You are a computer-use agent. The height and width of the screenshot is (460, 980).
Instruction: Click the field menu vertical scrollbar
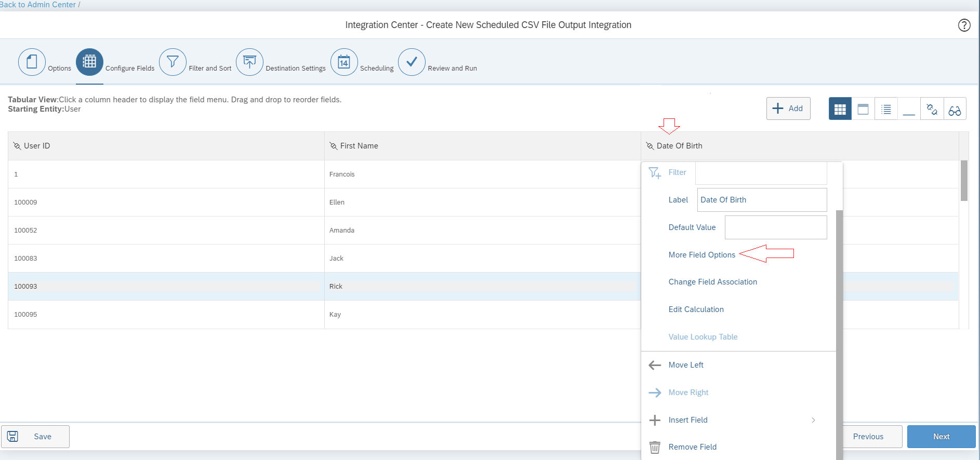coord(839,335)
